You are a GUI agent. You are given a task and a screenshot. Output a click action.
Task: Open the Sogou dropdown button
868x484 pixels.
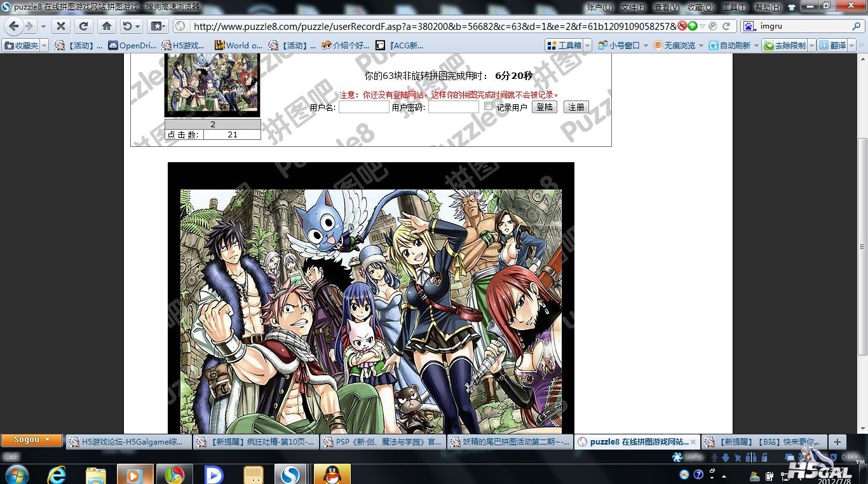click(31, 439)
